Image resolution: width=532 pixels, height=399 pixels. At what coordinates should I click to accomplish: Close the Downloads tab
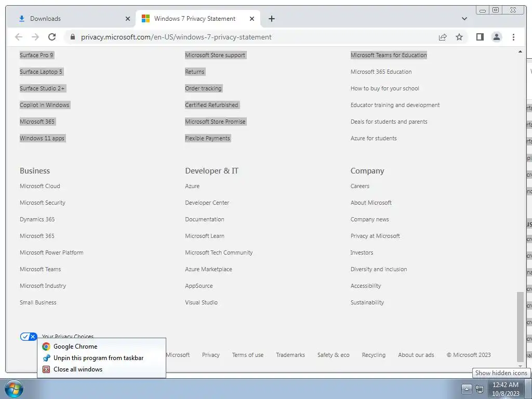pos(128,19)
